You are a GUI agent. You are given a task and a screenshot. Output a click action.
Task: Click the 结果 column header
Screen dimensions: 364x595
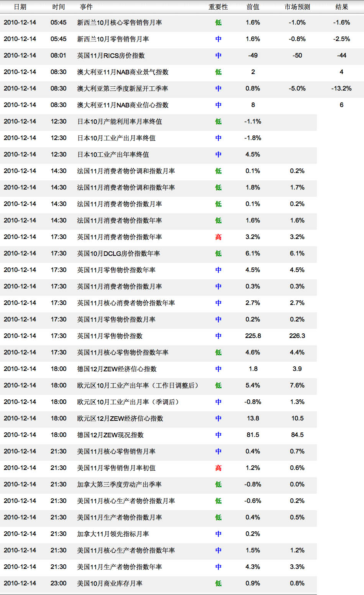coord(341,7)
